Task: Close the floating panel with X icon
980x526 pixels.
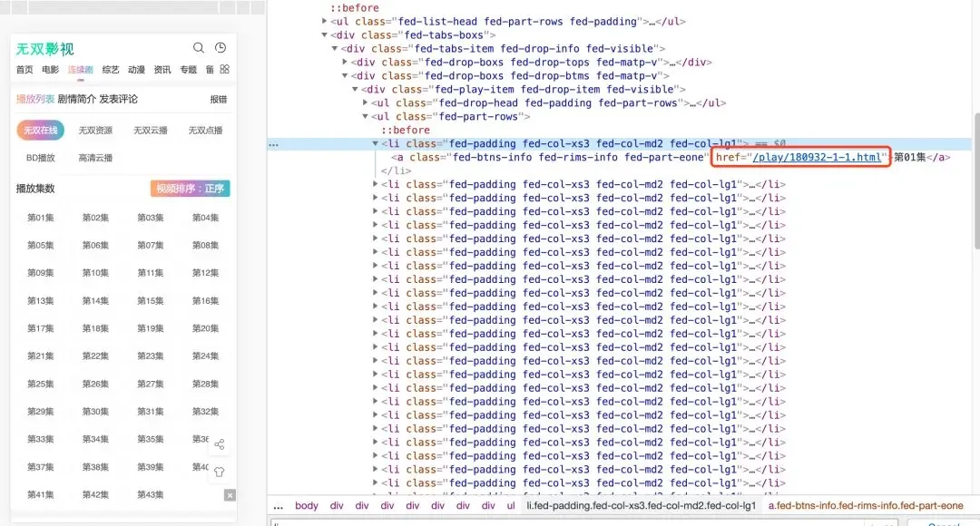Action: tap(230, 495)
